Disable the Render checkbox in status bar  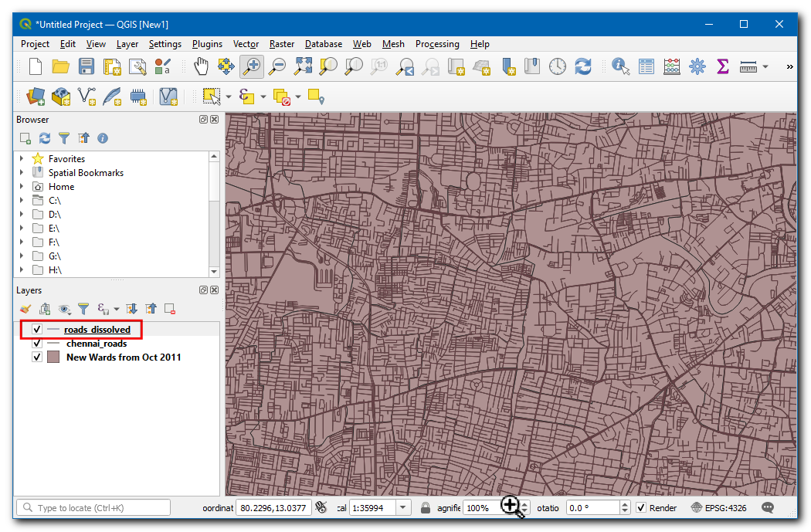641,508
